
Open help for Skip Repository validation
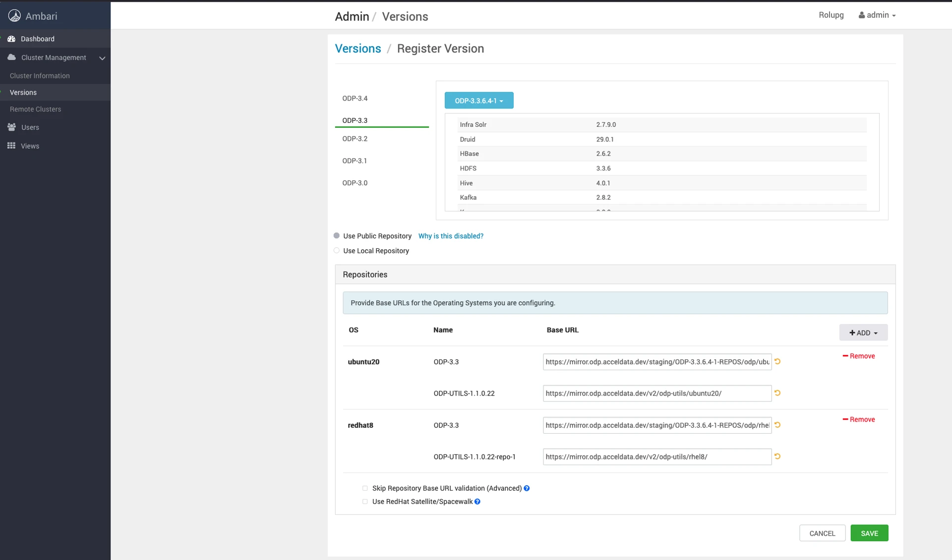(x=527, y=488)
